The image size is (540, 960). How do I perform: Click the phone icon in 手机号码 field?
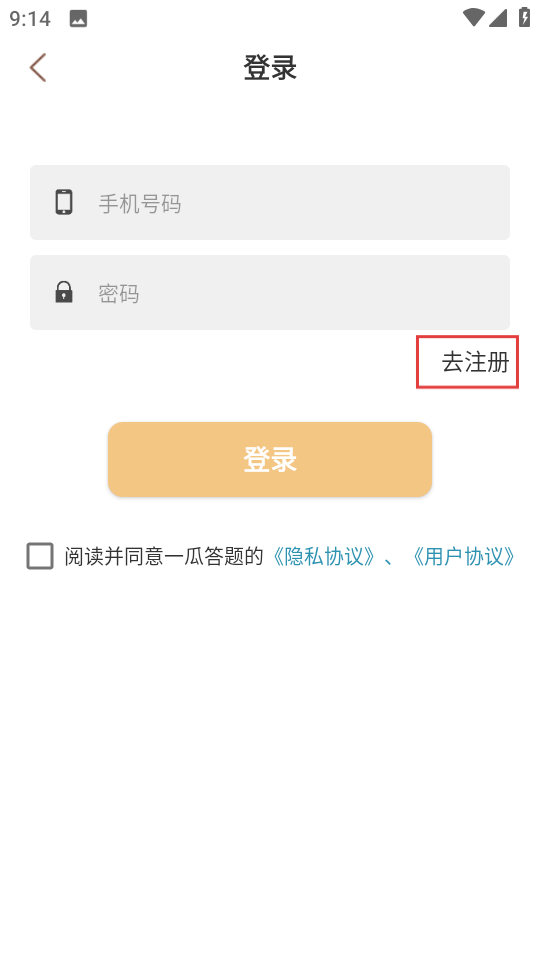tap(64, 202)
